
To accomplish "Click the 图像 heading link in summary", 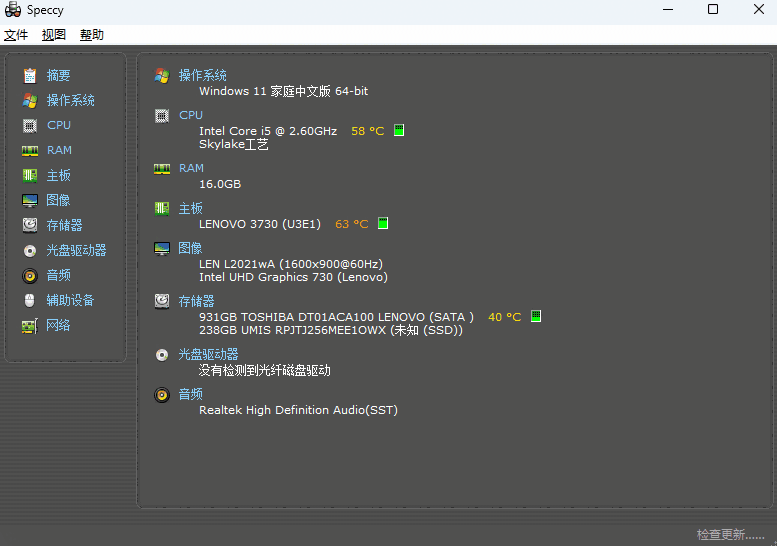I will point(191,248).
